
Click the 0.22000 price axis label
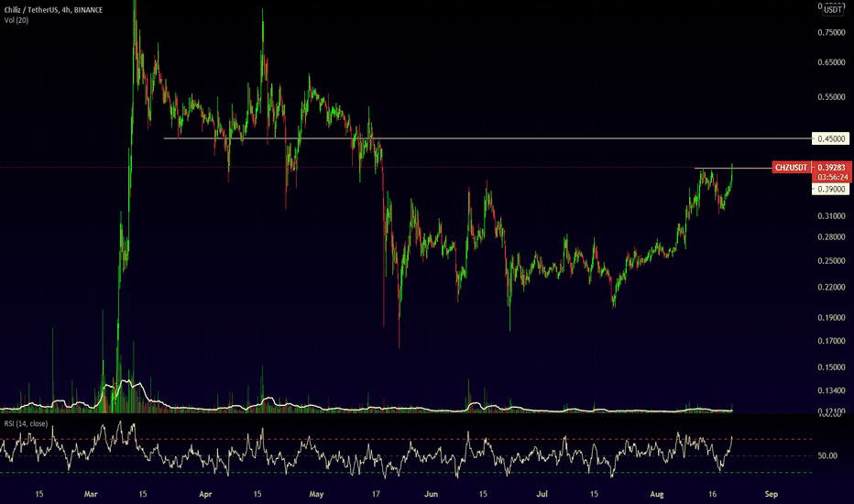point(831,287)
